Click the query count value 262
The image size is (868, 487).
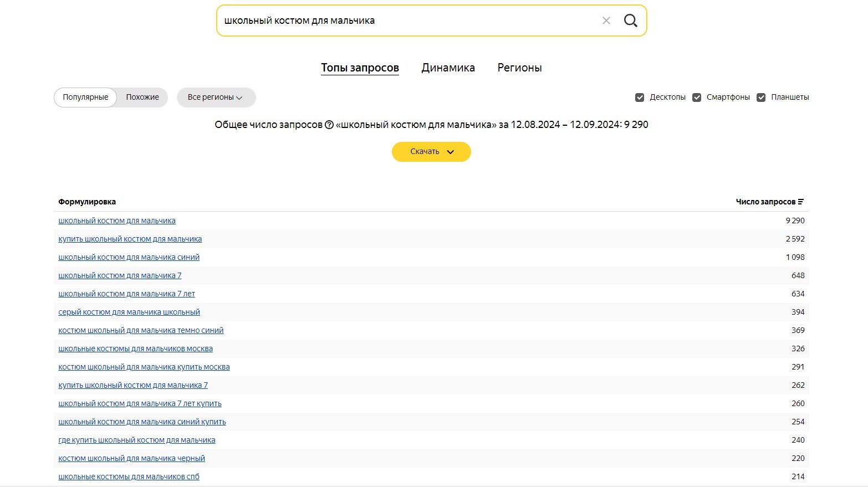click(x=798, y=385)
